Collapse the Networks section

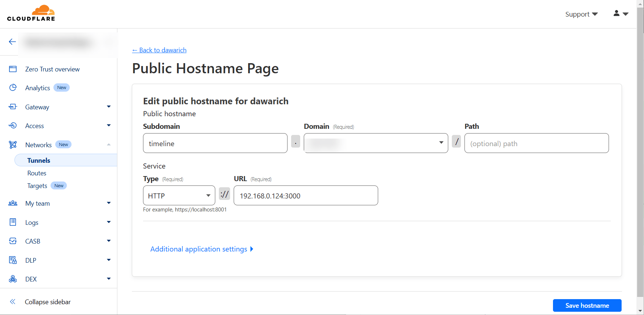(108, 145)
